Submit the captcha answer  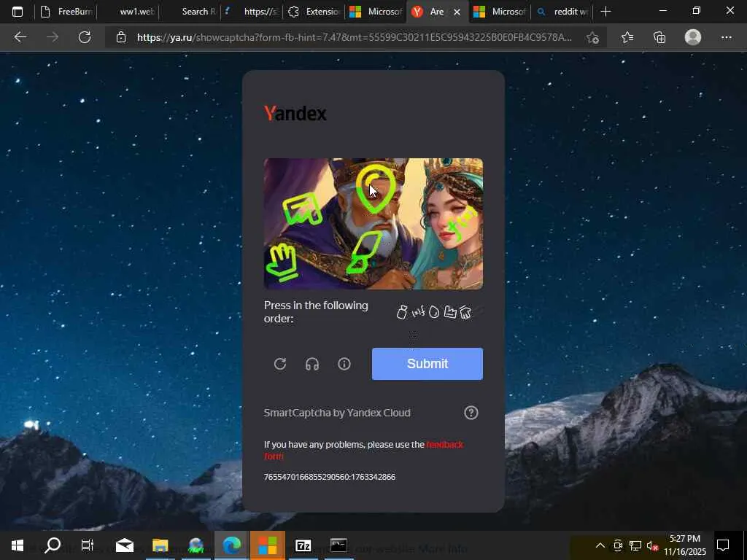point(427,364)
